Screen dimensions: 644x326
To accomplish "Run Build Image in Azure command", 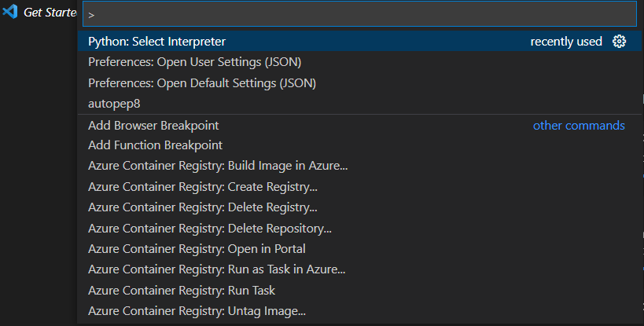I will click(x=218, y=166).
